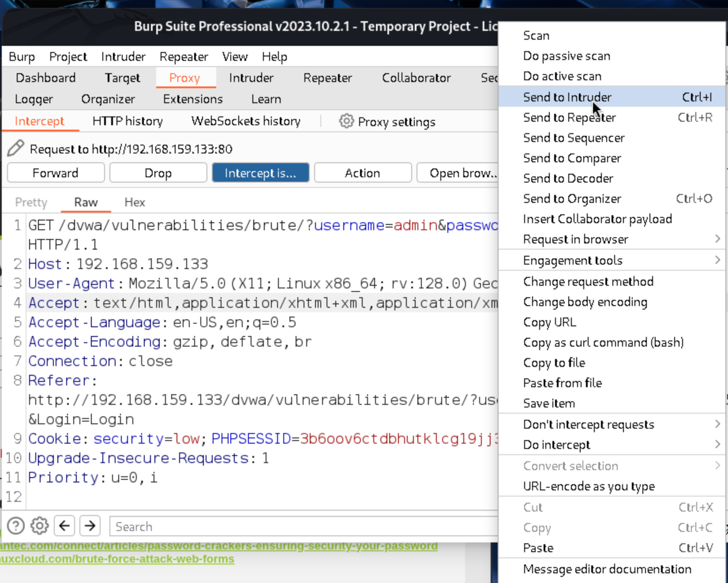
Task: Open the WebSockets history tab
Action: click(246, 121)
